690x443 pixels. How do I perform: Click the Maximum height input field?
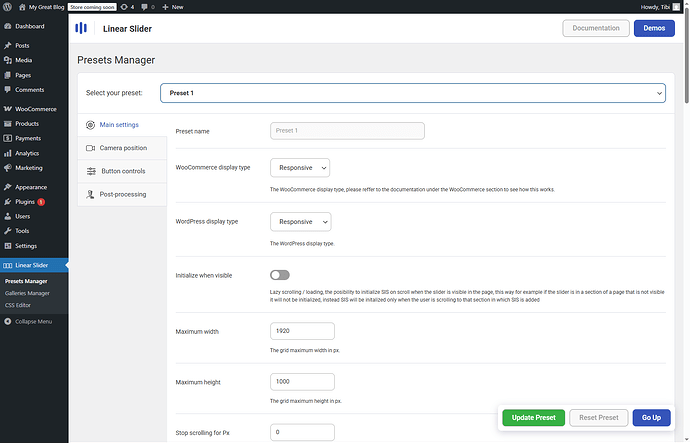tap(302, 381)
